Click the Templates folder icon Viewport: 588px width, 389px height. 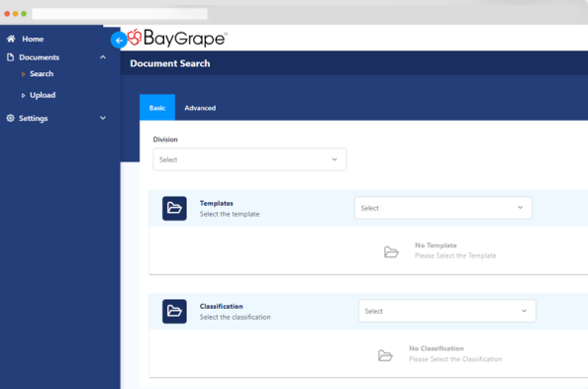(174, 208)
